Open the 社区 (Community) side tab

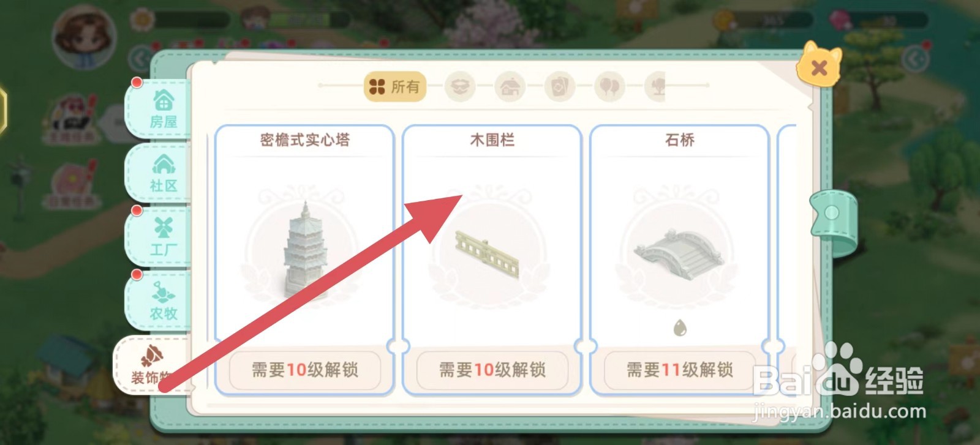click(161, 173)
